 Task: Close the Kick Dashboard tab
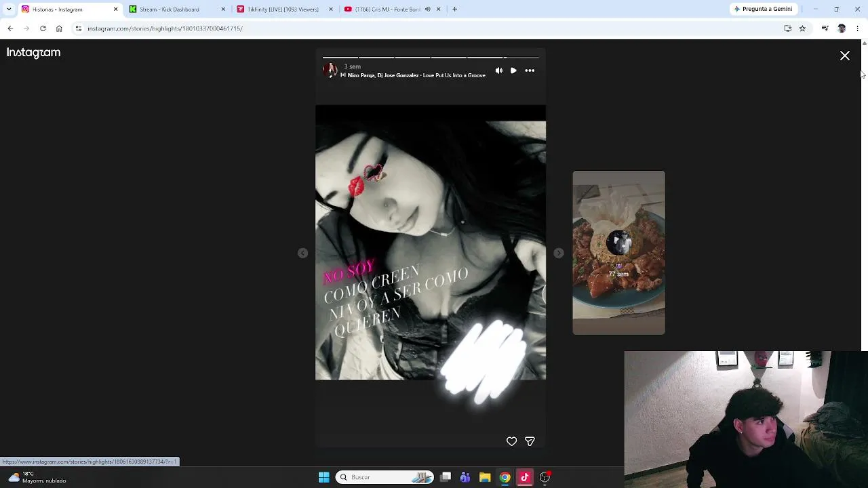(223, 9)
